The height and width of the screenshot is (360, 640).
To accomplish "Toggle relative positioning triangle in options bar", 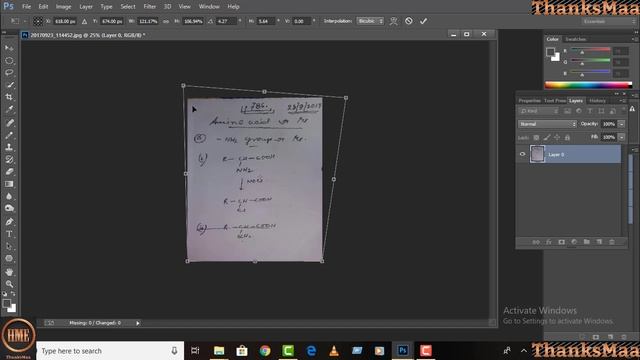I will pyautogui.click(x=84, y=21).
